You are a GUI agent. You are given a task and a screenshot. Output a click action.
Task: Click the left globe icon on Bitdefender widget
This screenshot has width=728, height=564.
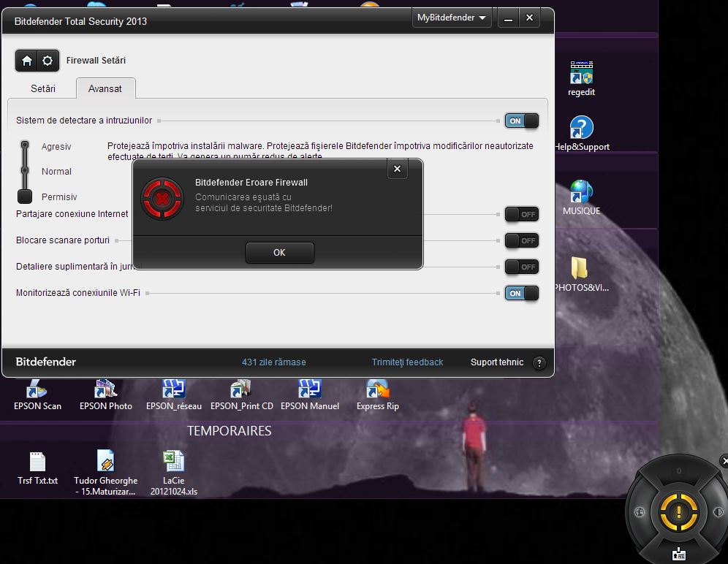tap(640, 512)
